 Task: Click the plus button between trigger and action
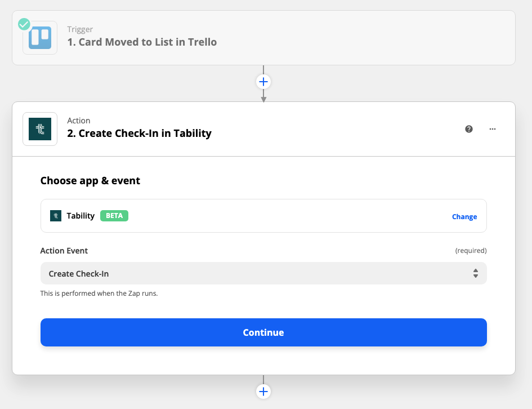click(x=263, y=82)
